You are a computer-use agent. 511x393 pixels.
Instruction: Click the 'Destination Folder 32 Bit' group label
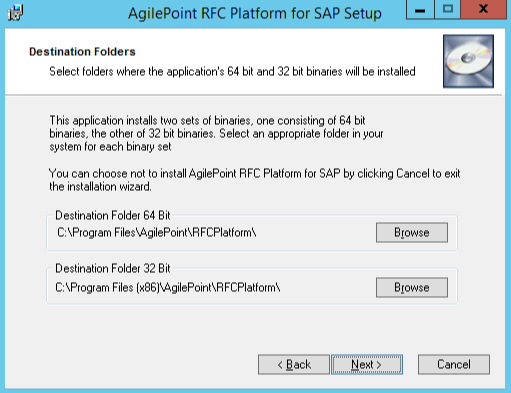(x=113, y=268)
